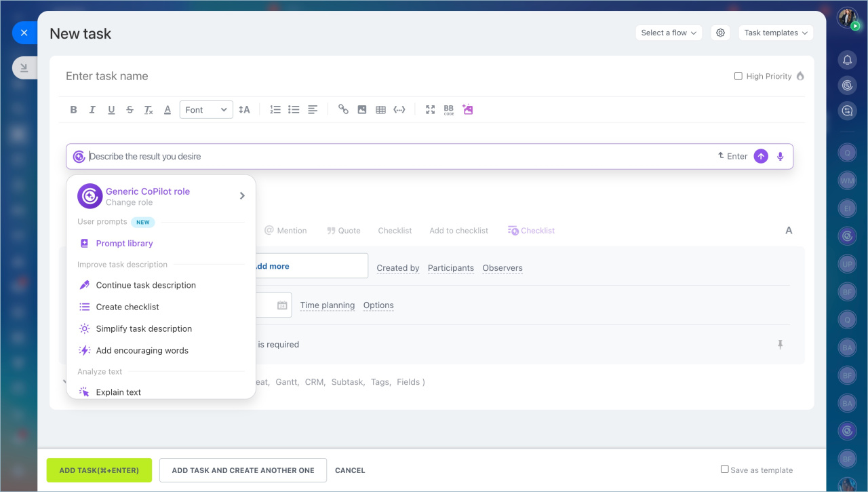868x492 pixels.
Task: Pin the task options panel
Action: pyautogui.click(x=780, y=345)
